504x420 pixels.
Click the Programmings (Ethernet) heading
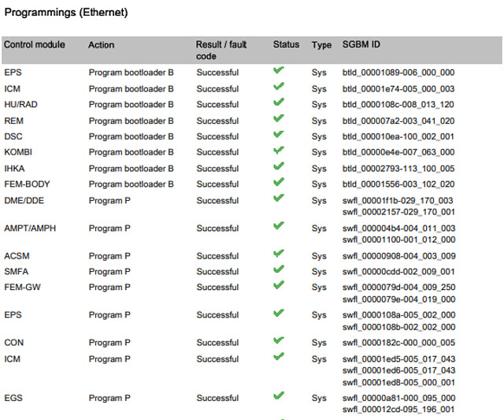point(66,13)
